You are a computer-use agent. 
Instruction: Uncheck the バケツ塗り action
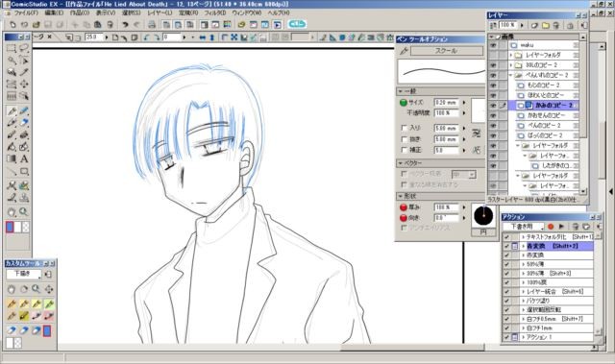(506, 301)
